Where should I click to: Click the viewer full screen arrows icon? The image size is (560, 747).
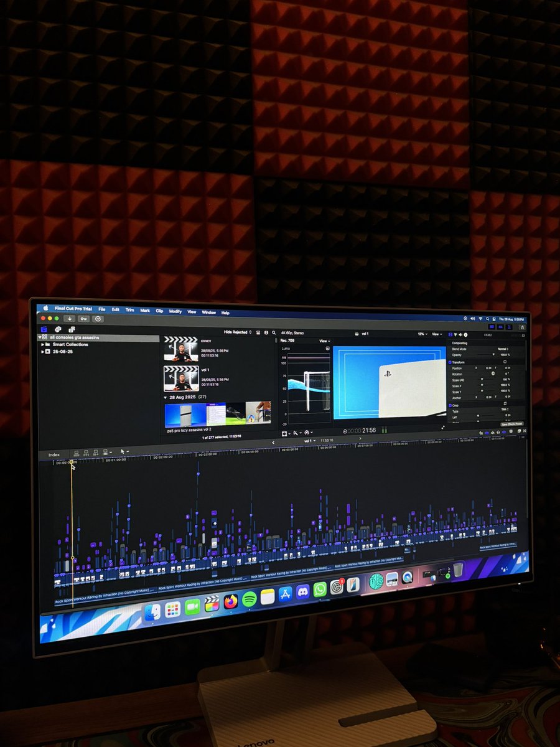[x=443, y=427]
